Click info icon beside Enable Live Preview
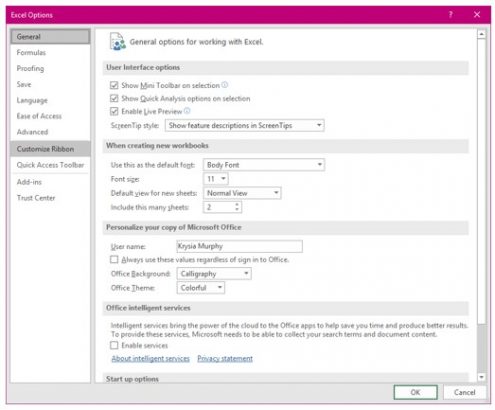 187,111
